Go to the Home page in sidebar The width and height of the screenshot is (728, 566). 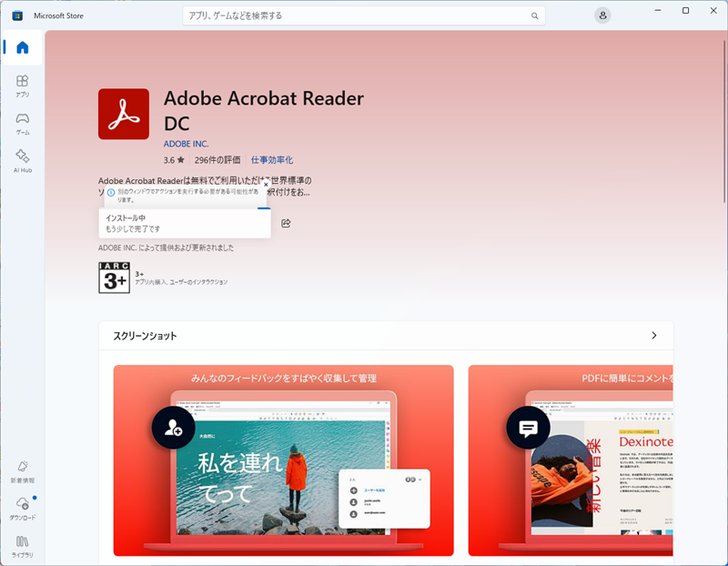point(22,48)
